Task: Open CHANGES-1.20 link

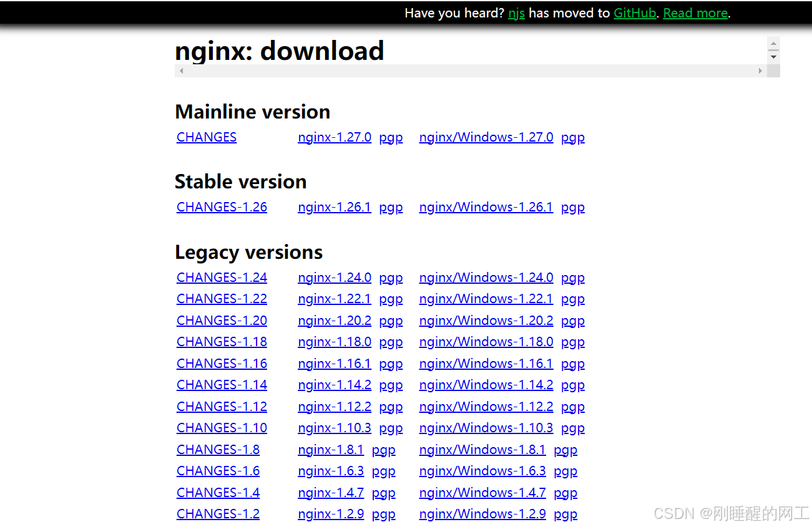Action: (222, 321)
